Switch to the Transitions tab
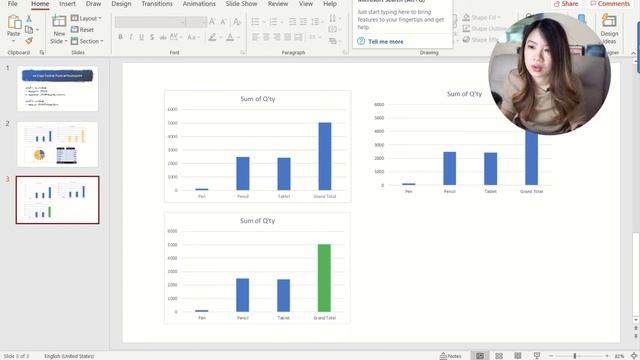This screenshot has width=640, height=360. coord(157,4)
